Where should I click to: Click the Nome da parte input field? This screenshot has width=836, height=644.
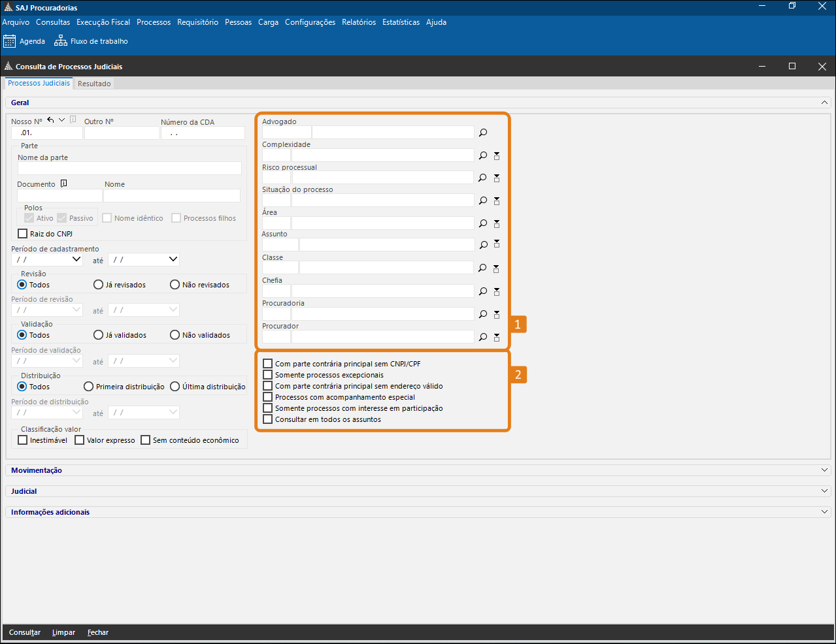[129, 169]
